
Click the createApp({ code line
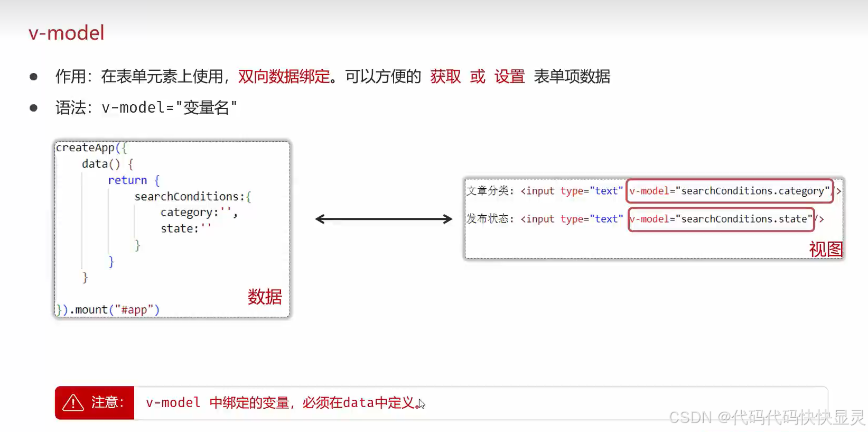point(91,148)
